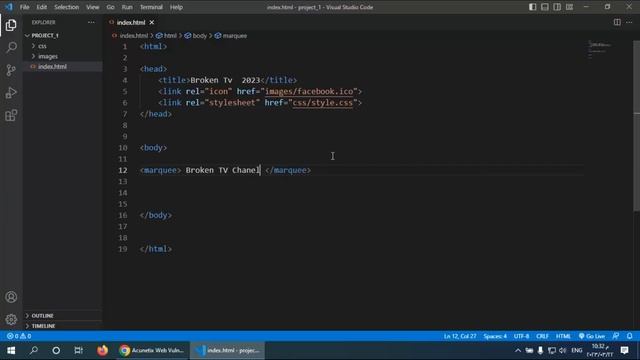This screenshot has width=640, height=360.
Task: Expand the css folder
Action: click(42, 46)
